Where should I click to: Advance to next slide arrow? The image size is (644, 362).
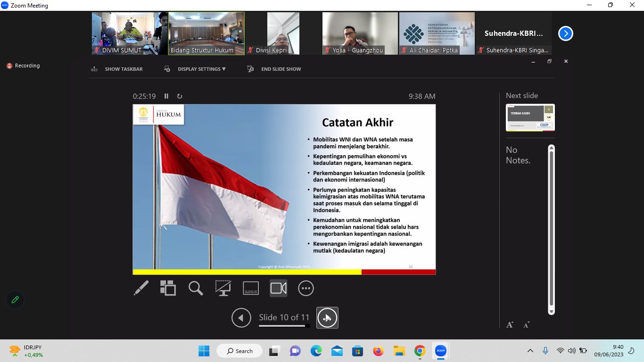pos(327,318)
